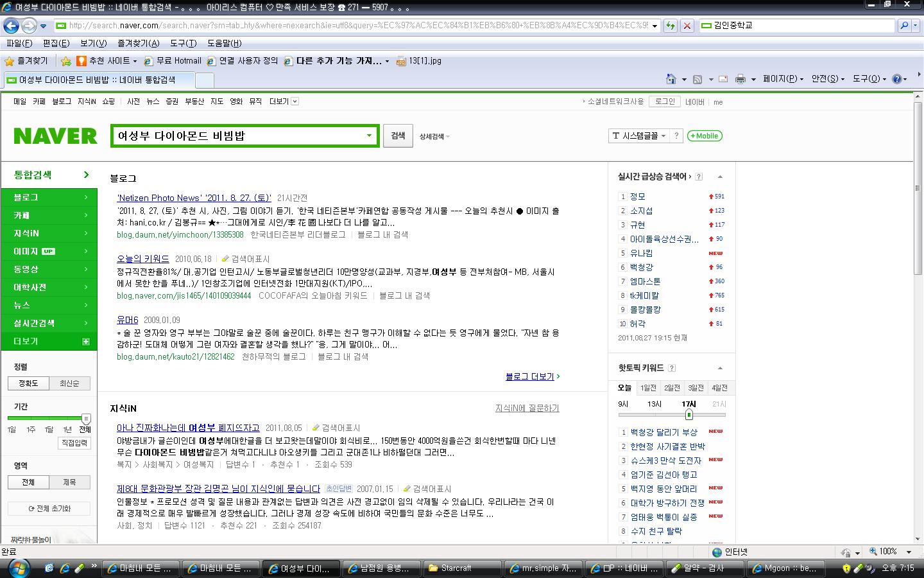Image resolution: width=924 pixels, height=578 pixels.
Task: Click the 직접입력 period button
Action: (x=74, y=443)
